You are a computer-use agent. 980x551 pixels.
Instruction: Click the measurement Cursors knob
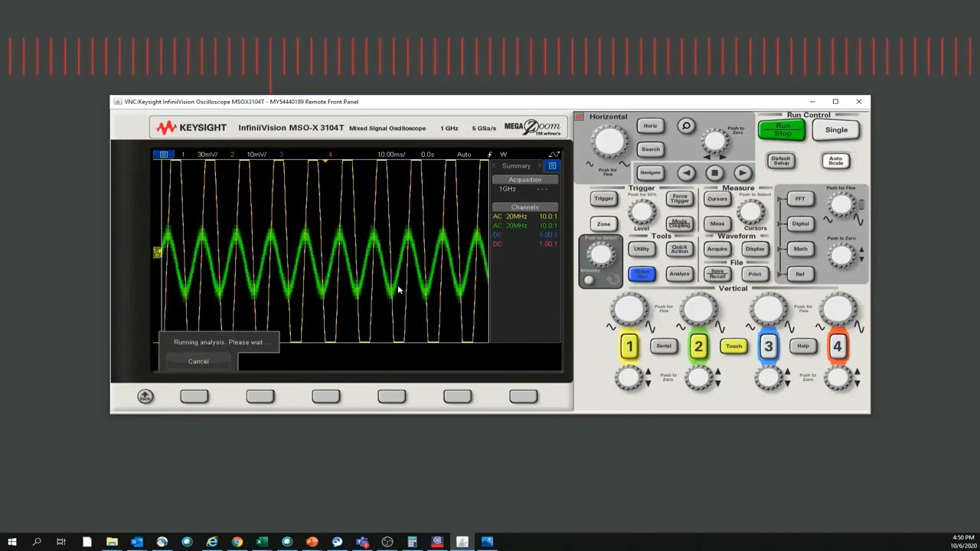[752, 212]
